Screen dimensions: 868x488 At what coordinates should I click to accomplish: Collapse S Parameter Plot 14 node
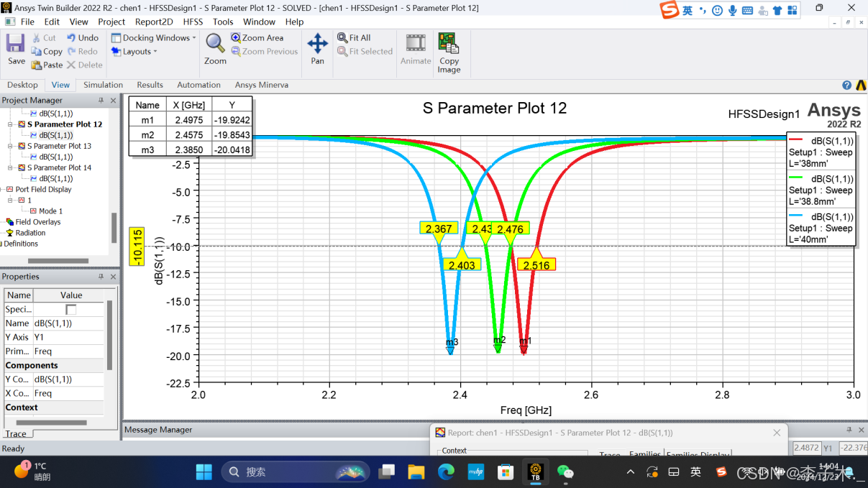(x=11, y=167)
